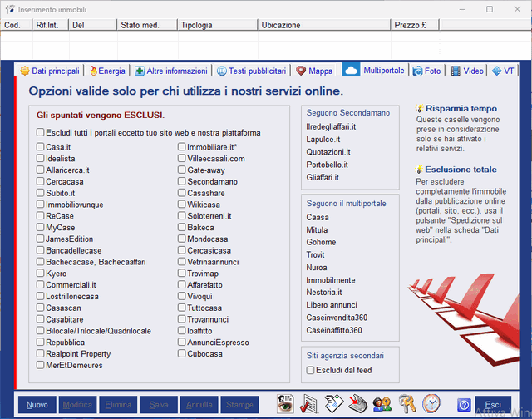Toggle the Realpoint Property checkbox
The height and width of the screenshot is (419, 532).
point(40,353)
